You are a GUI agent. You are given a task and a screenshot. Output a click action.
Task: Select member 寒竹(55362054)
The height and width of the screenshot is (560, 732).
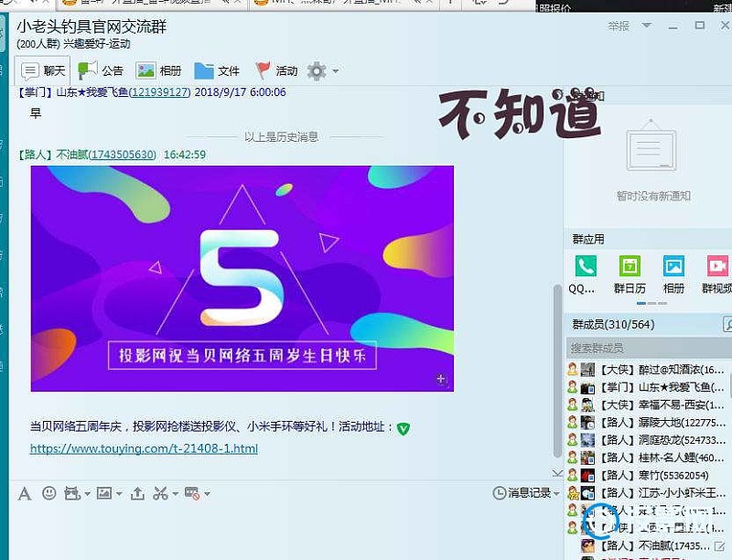click(649, 475)
